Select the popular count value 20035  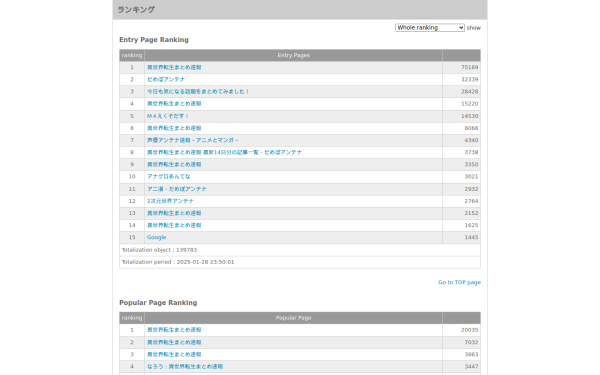(x=470, y=330)
